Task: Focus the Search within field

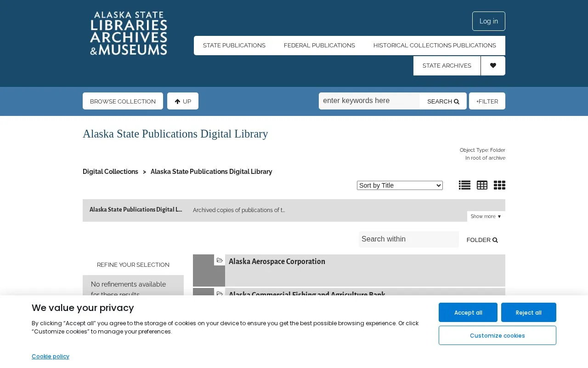Action: [409, 239]
